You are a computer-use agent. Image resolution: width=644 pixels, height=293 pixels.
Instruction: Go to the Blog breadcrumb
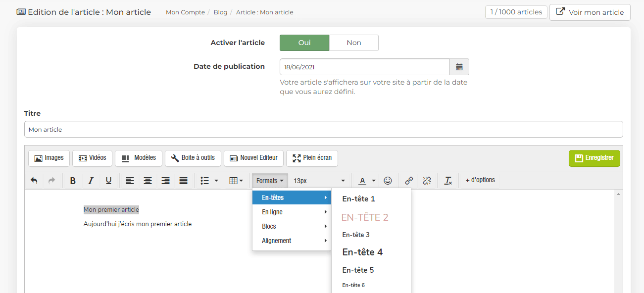pyautogui.click(x=221, y=12)
